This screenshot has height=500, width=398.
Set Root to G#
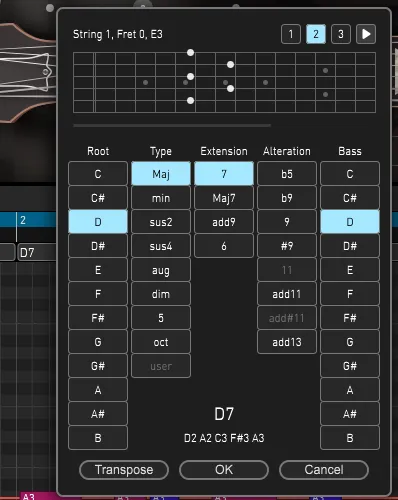tap(98, 366)
